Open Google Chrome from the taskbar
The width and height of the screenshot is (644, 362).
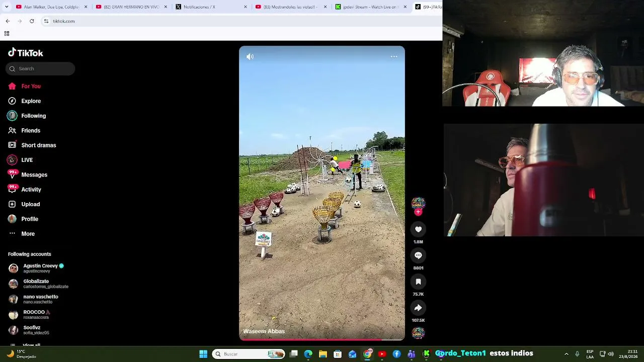(368, 354)
